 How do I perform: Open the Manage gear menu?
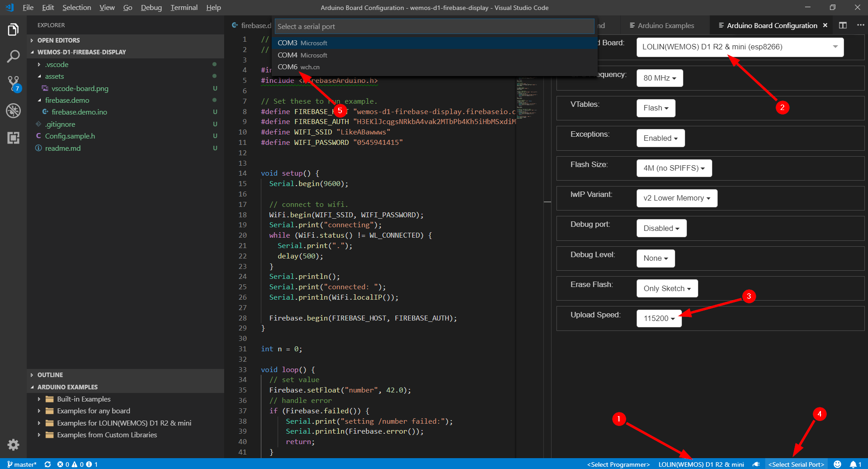(x=13, y=445)
